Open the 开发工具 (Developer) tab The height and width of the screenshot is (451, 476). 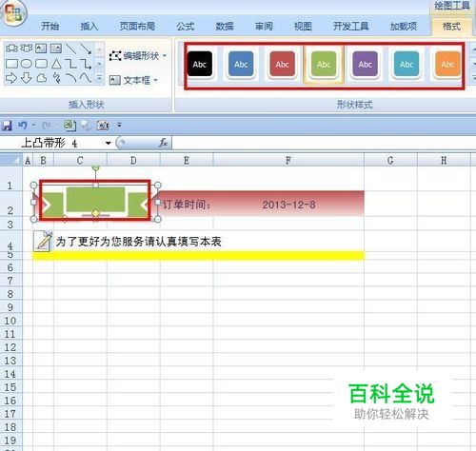coord(350,26)
